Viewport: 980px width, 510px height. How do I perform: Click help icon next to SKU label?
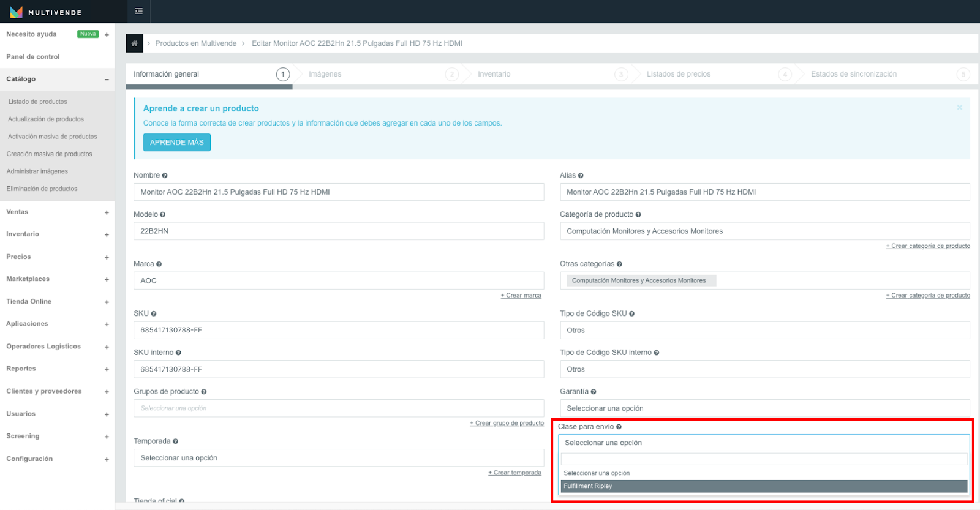154,314
